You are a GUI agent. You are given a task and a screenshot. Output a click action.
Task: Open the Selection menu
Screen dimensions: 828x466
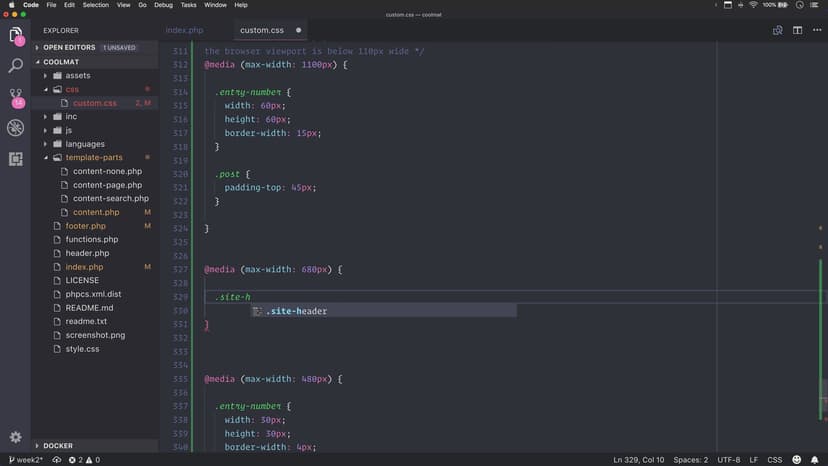96,5
